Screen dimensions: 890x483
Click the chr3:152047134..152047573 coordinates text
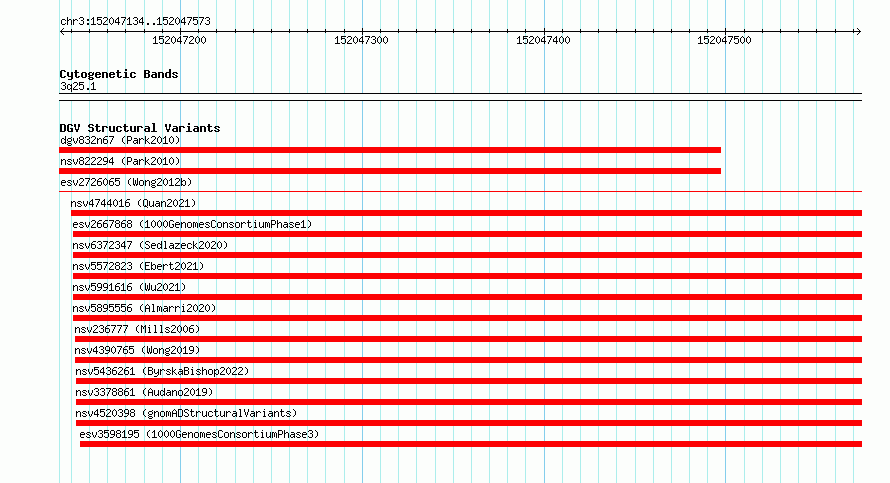click(x=135, y=21)
